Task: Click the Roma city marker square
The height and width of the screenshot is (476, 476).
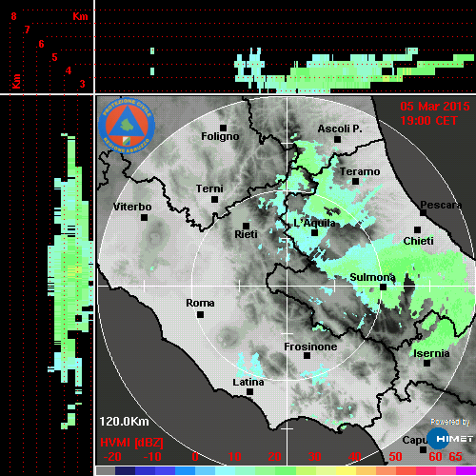Action: tap(200, 314)
